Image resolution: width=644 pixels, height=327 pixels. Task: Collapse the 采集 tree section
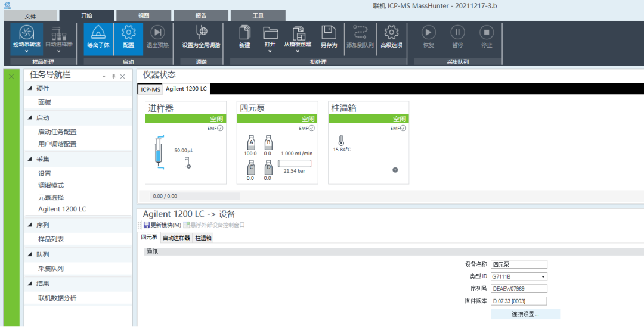(30, 159)
